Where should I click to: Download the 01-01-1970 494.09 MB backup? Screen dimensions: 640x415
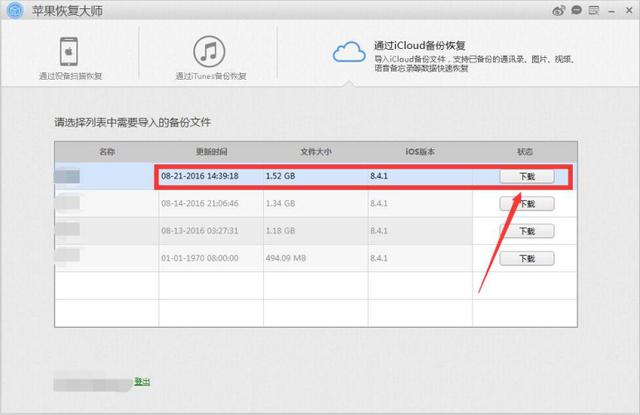(x=526, y=258)
